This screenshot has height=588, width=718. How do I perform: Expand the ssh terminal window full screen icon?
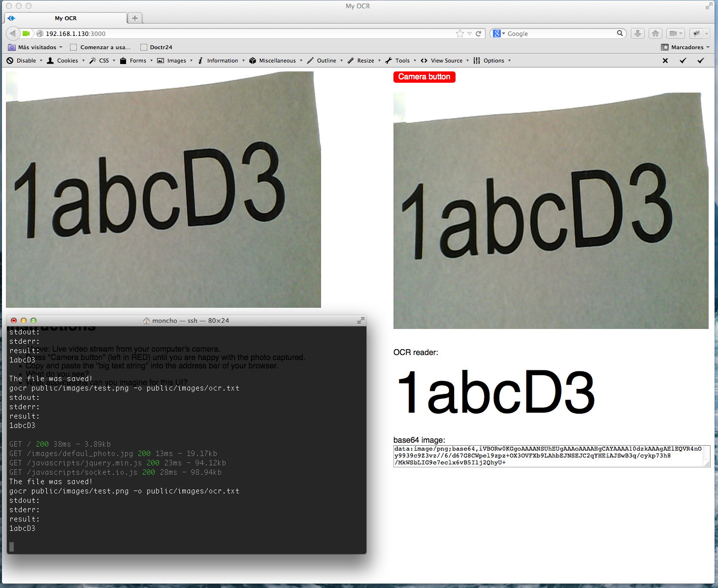[x=361, y=321]
